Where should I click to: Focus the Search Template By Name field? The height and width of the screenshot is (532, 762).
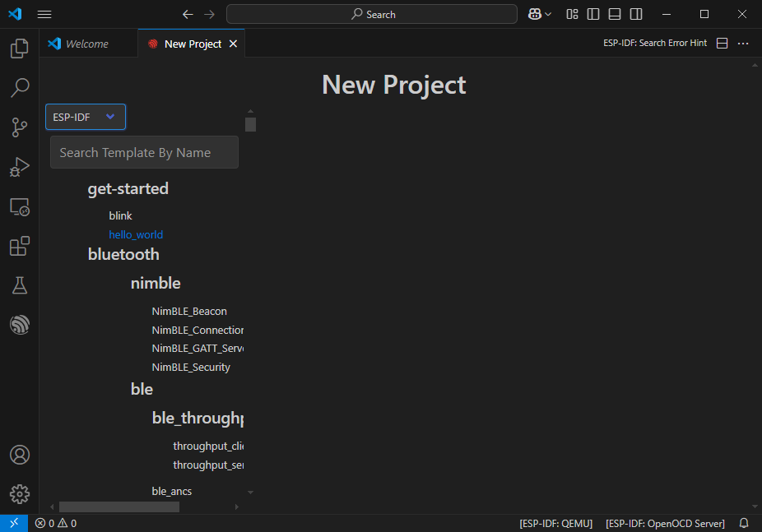click(144, 152)
